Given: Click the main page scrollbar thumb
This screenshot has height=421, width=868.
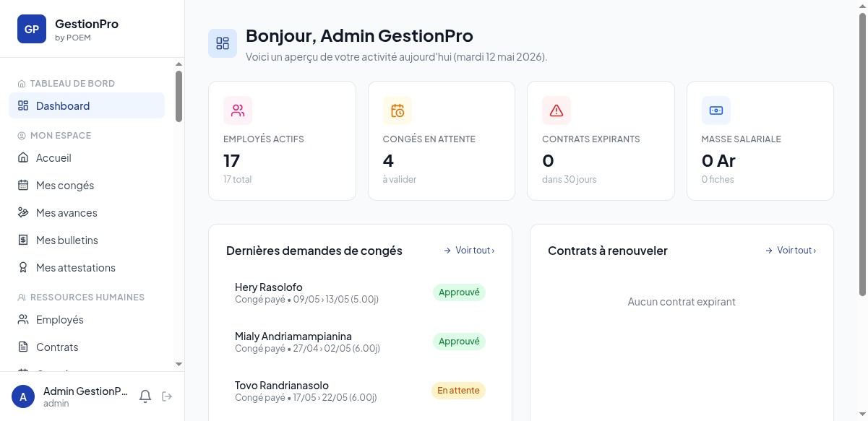Looking at the screenshot, I should 862,154.
